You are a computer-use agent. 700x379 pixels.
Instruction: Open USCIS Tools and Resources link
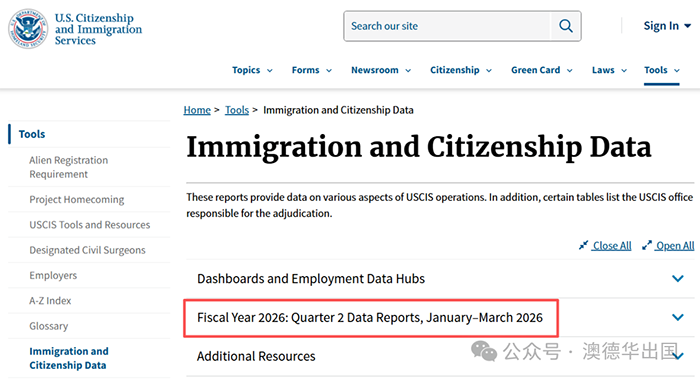tap(90, 225)
